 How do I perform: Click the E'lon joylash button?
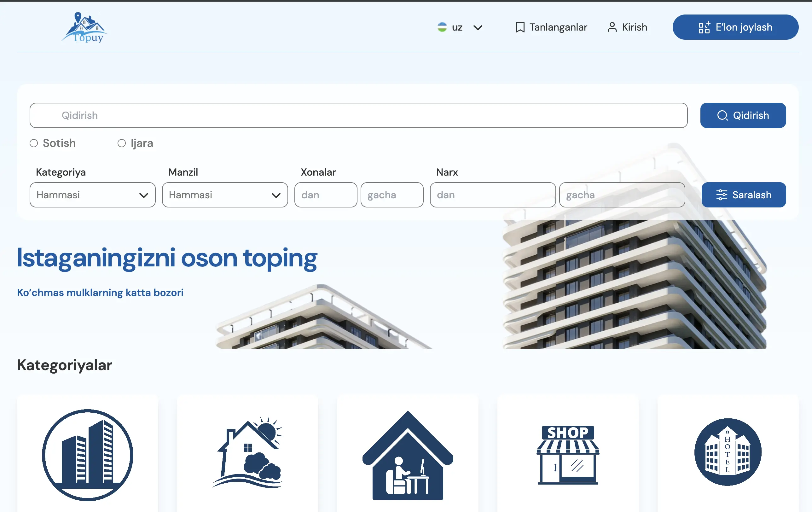pos(735,27)
